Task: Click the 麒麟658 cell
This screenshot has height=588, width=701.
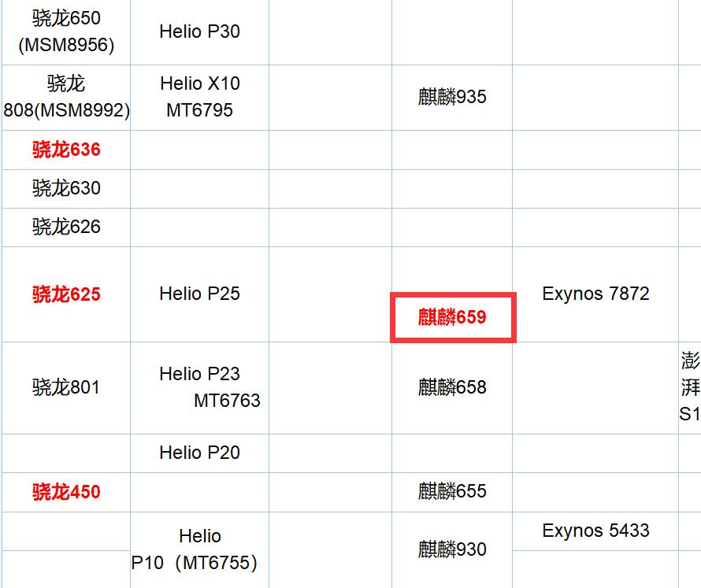Action: pyautogui.click(x=452, y=387)
